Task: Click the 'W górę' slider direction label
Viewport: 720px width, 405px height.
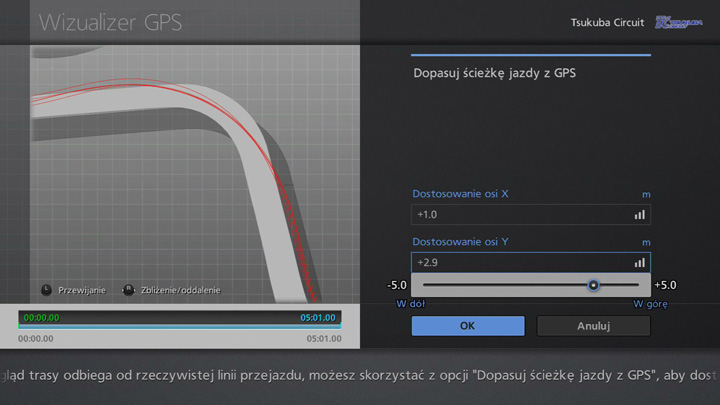Action: point(650,303)
